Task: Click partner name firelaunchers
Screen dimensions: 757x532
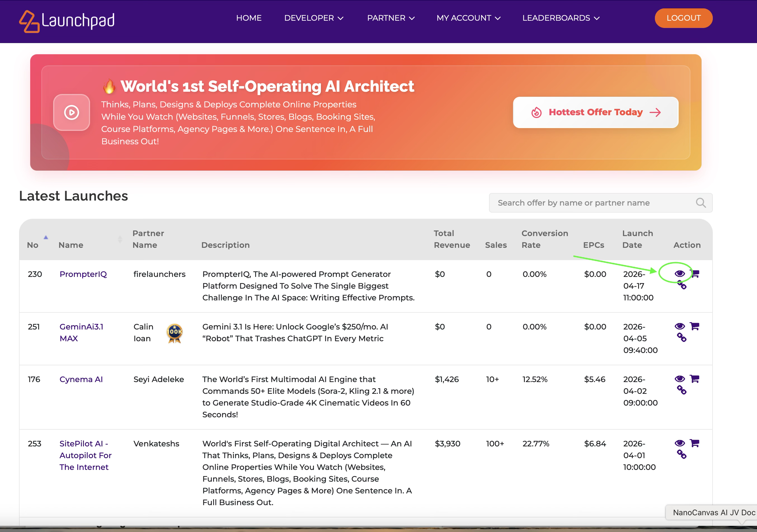Action: [159, 274]
